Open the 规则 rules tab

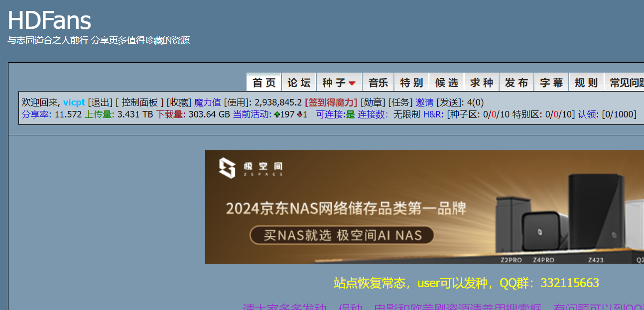tap(586, 83)
